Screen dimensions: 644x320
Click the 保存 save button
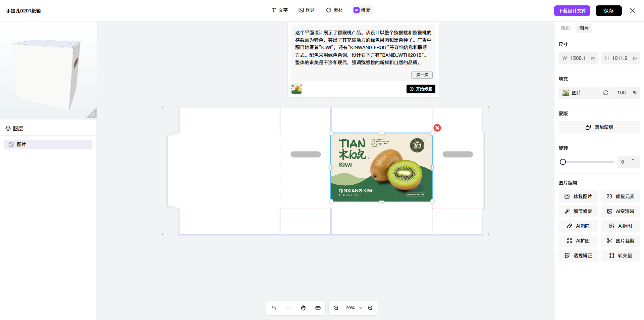click(x=609, y=11)
